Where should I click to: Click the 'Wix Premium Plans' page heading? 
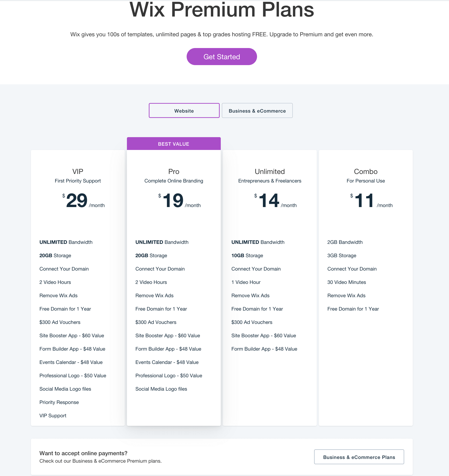222,10
